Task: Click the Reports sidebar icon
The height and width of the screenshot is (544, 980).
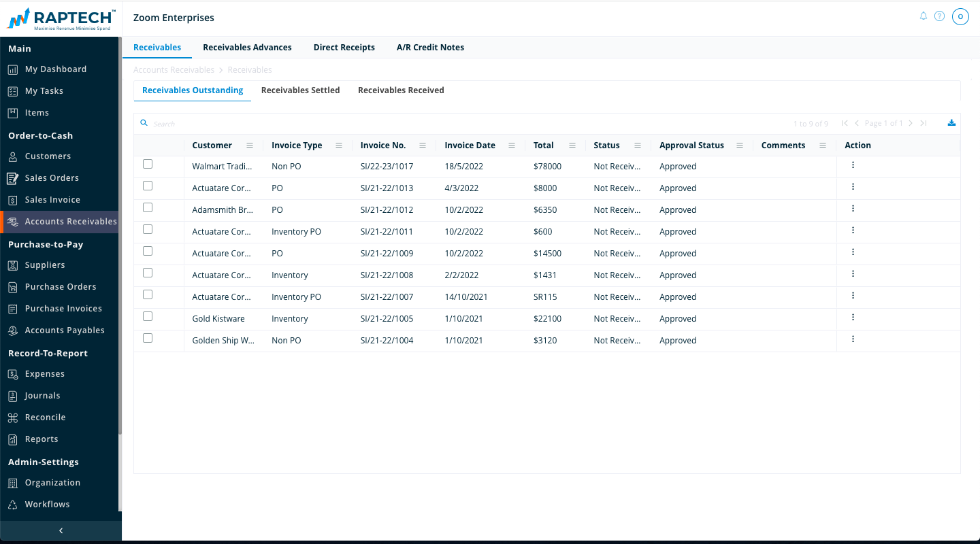Action: 12,439
